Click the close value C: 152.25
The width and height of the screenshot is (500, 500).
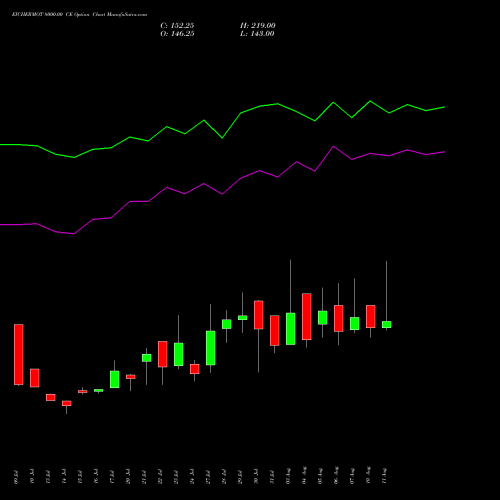pyautogui.click(x=177, y=26)
